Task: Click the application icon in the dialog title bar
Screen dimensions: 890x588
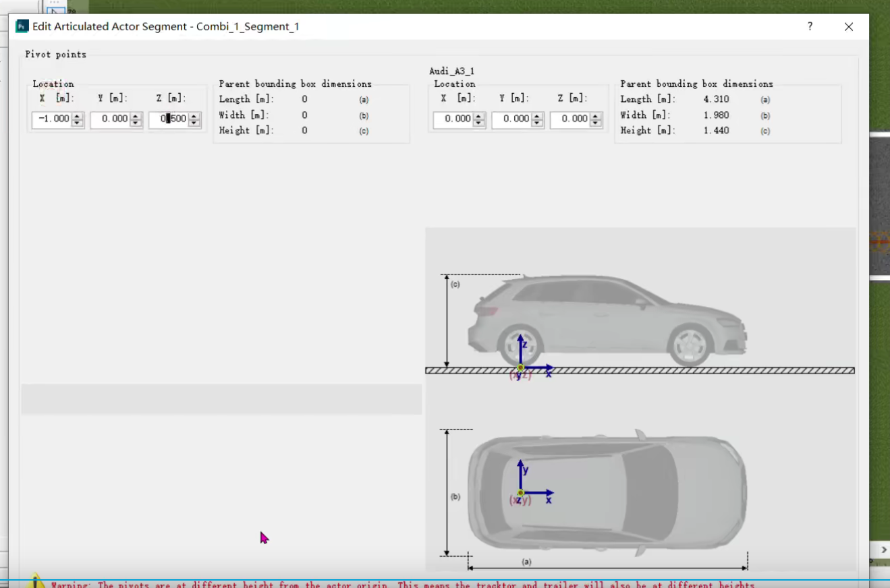Action: click(x=22, y=26)
